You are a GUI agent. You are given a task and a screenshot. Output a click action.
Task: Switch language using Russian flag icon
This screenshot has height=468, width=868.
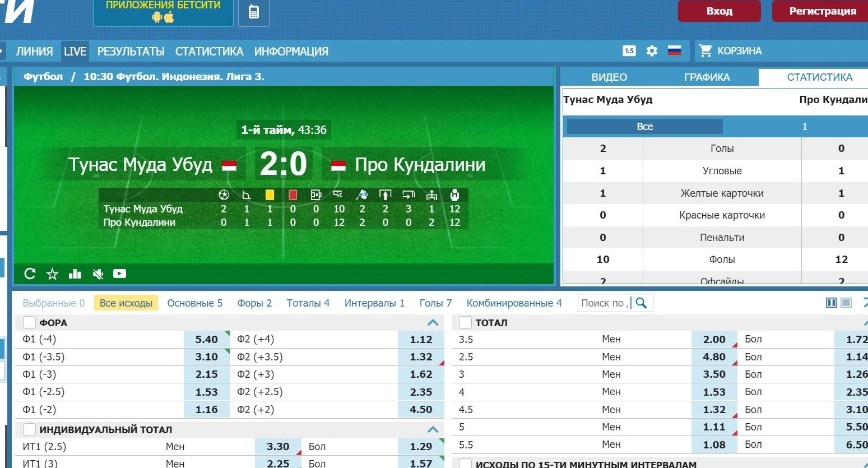[674, 51]
